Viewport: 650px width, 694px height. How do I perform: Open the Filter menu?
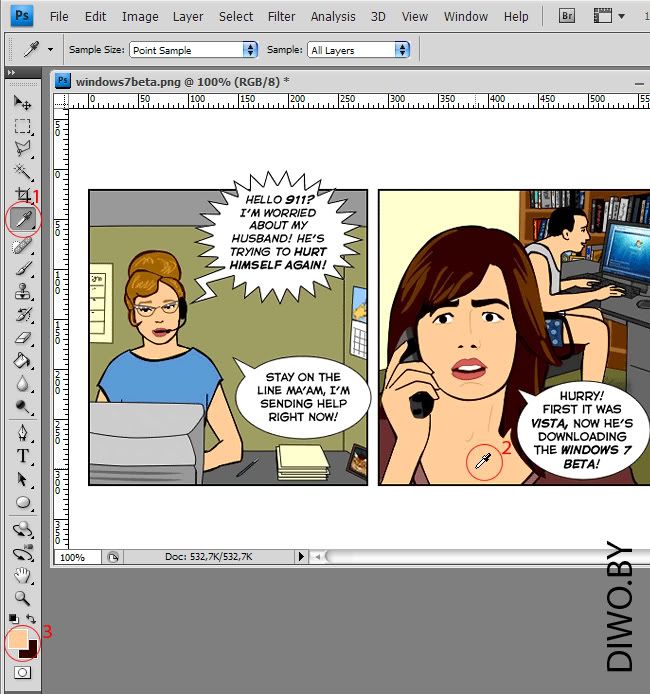coord(281,16)
